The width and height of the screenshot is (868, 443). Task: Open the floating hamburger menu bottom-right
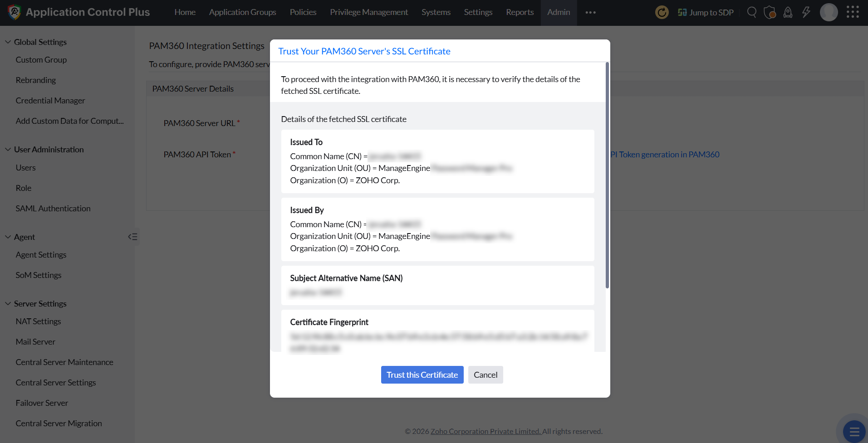tap(854, 431)
